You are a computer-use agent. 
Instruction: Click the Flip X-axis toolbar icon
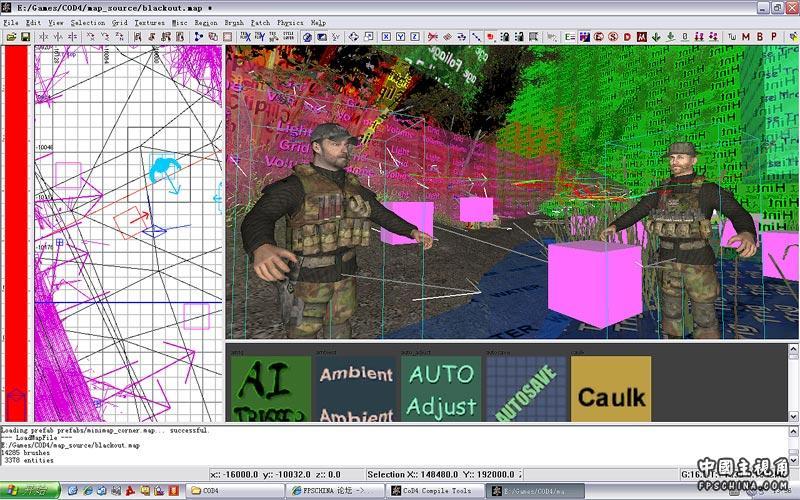pyautogui.click(x=44, y=37)
